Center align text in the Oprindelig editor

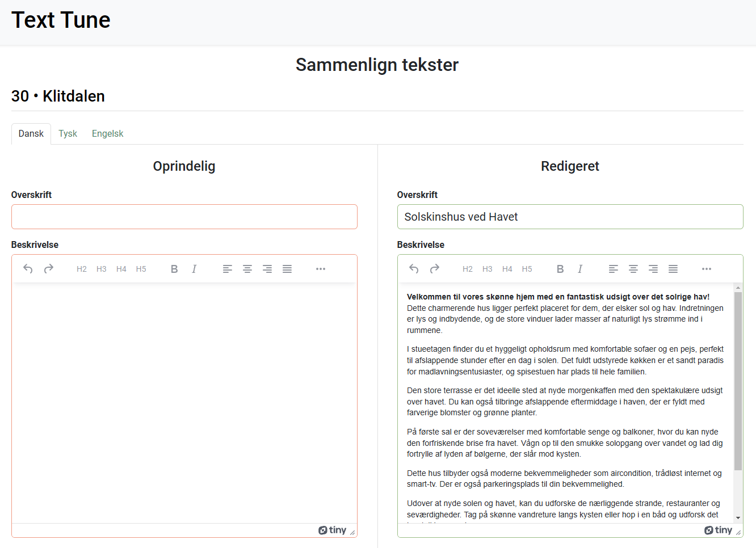pyautogui.click(x=247, y=269)
